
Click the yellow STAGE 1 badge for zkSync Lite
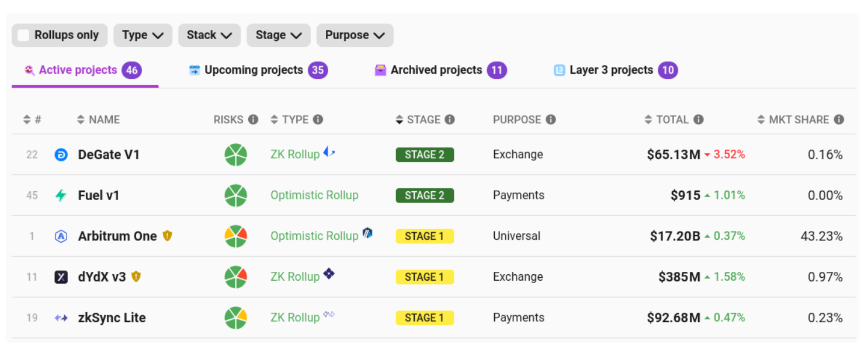click(425, 318)
